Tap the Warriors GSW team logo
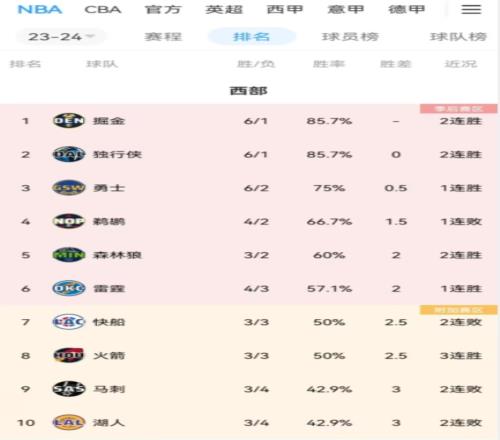Image resolution: width=500 pixels, height=440 pixels. tap(69, 188)
